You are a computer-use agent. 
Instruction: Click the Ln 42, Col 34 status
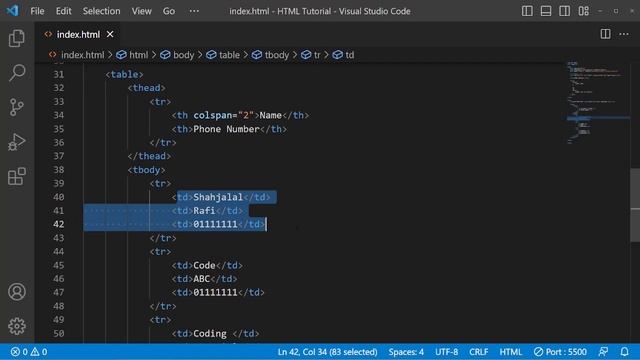click(327, 352)
